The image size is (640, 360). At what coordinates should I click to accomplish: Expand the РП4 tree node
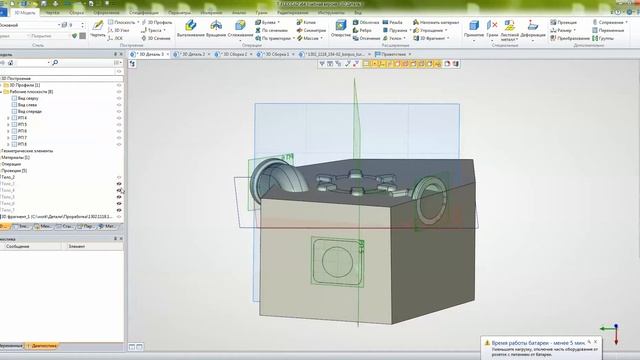(x=8, y=118)
